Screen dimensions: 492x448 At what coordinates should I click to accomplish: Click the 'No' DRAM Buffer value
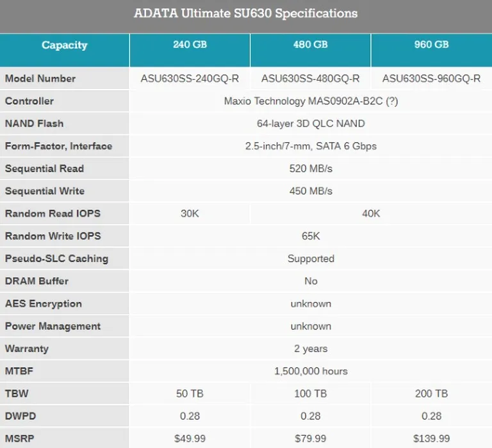point(311,281)
